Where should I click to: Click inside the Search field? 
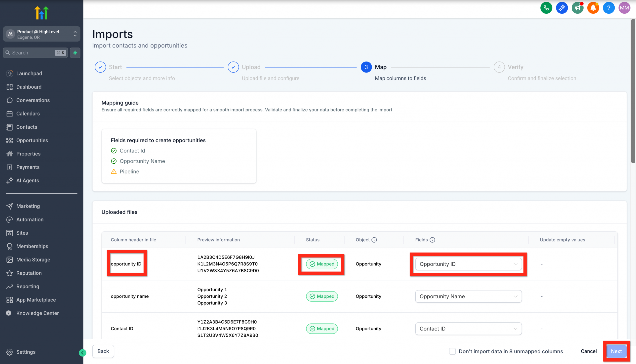coord(30,52)
